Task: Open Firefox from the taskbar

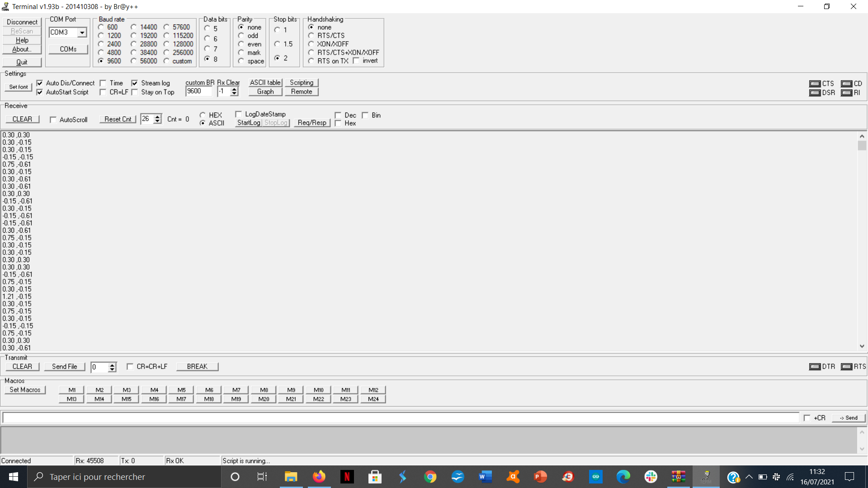Action: click(319, 477)
